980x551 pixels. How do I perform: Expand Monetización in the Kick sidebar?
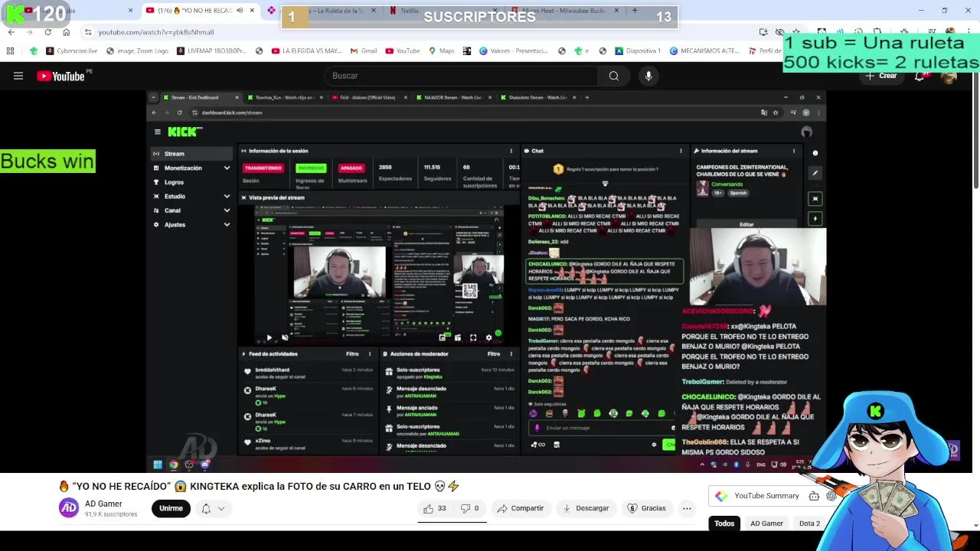[191, 168]
